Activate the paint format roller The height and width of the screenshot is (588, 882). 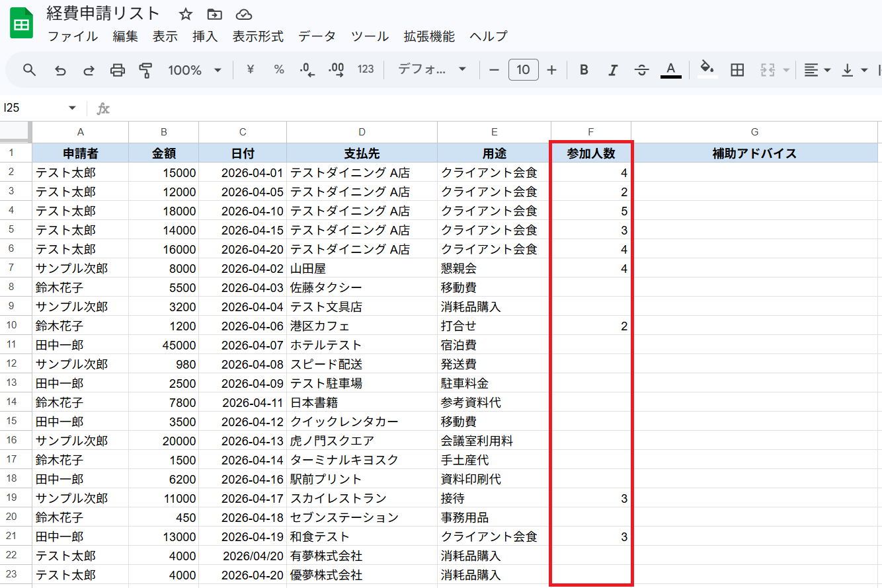[x=145, y=69]
